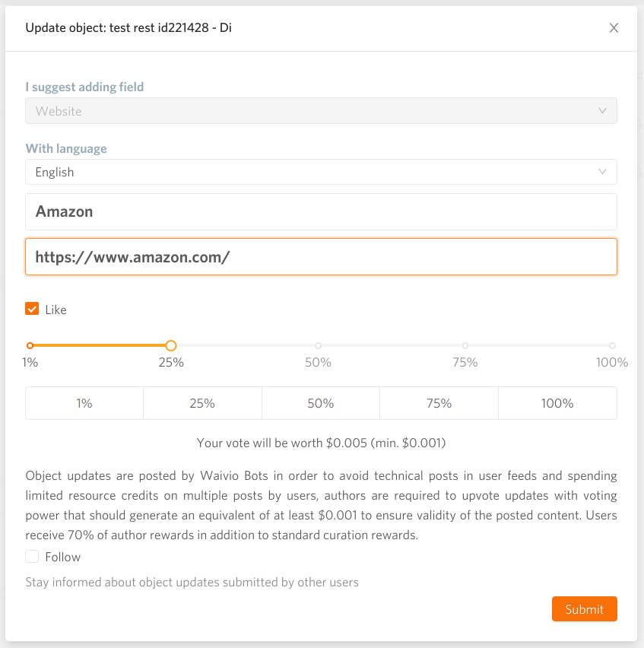Screen dimensions: 644x648
Task: Open the Website field dropdown
Action: pyautogui.click(x=321, y=111)
